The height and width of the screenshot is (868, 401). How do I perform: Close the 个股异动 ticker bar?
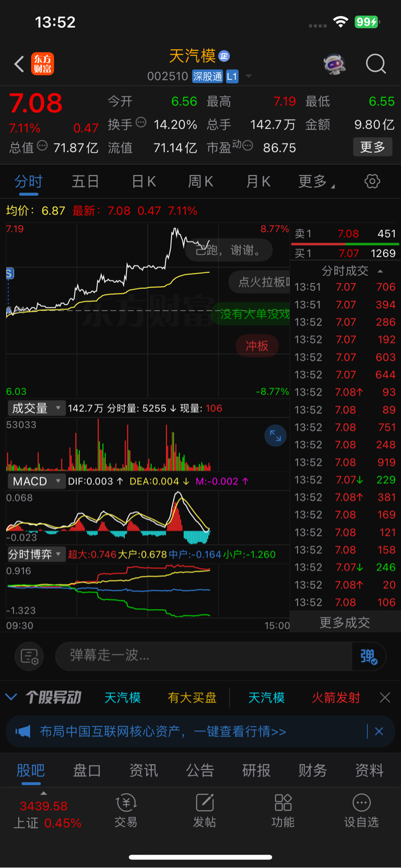[x=385, y=698]
